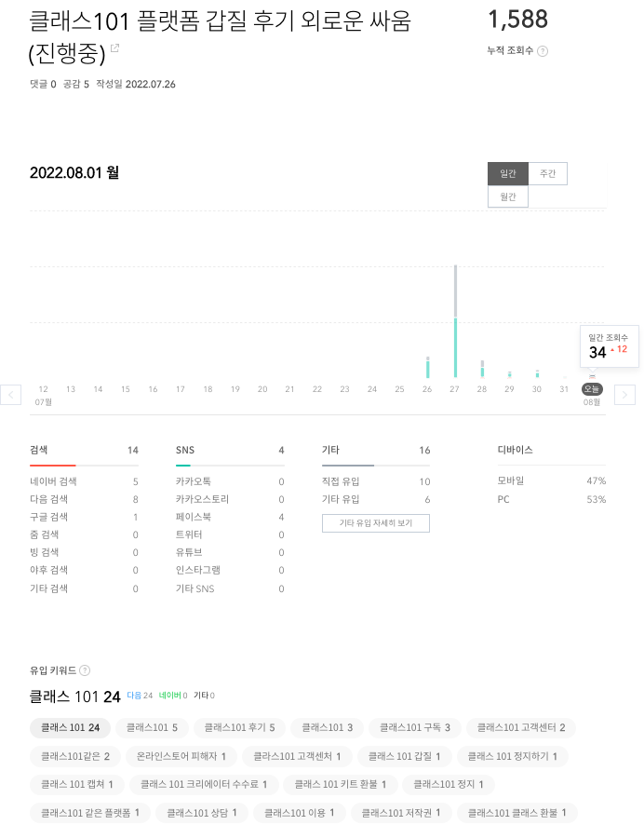
Task: Click the 페이스북 row in the SNS list
Action: (x=230, y=517)
